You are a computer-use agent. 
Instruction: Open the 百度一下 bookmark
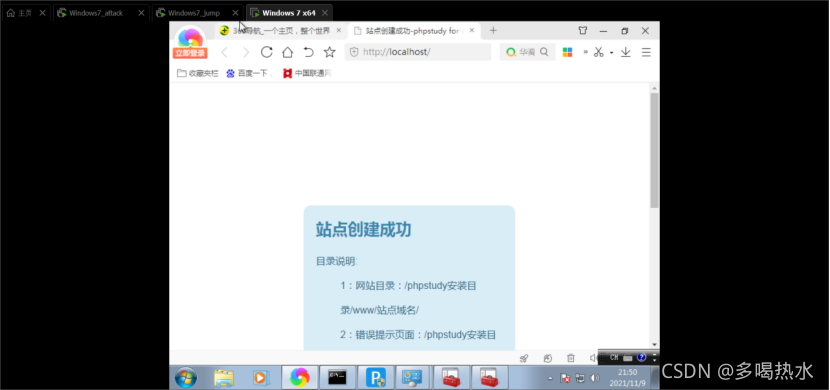pyautogui.click(x=248, y=74)
